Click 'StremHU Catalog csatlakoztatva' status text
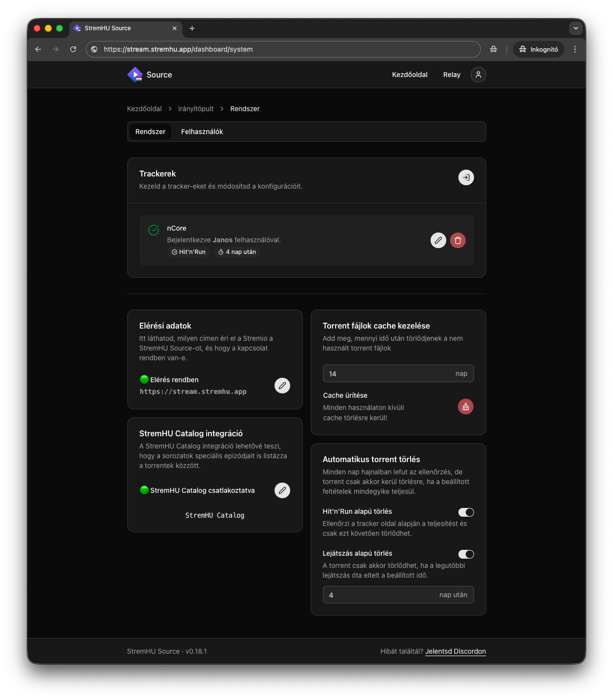The image size is (613, 700). coord(202,490)
